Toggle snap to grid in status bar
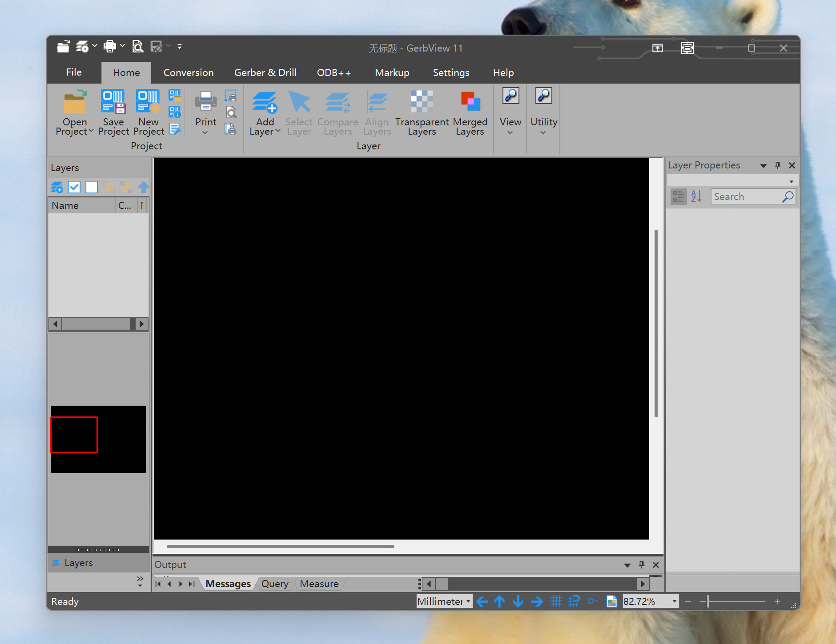836x644 pixels. [574, 601]
